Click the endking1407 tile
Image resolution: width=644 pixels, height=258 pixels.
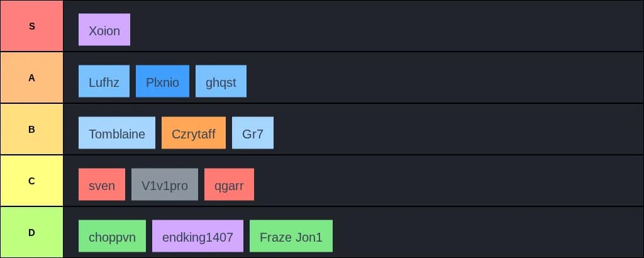pyautogui.click(x=197, y=237)
